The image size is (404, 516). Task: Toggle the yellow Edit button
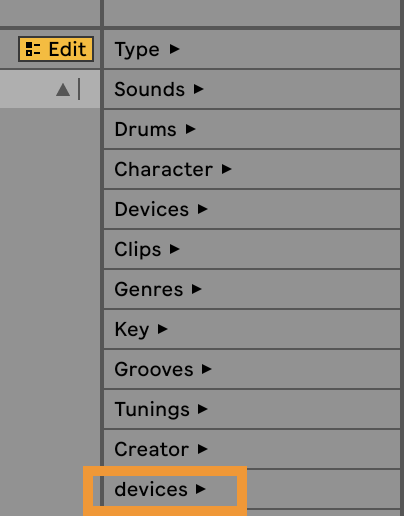tap(56, 49)
